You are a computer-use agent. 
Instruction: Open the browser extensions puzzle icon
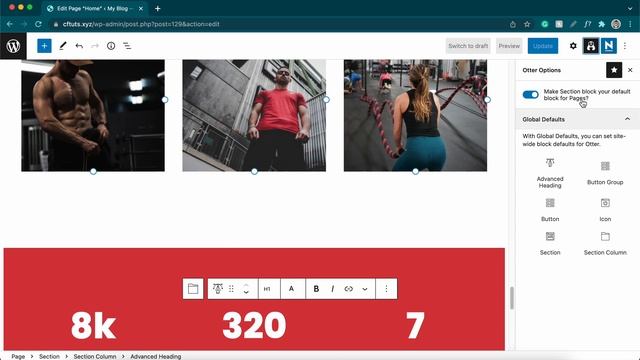click(601, 24)
